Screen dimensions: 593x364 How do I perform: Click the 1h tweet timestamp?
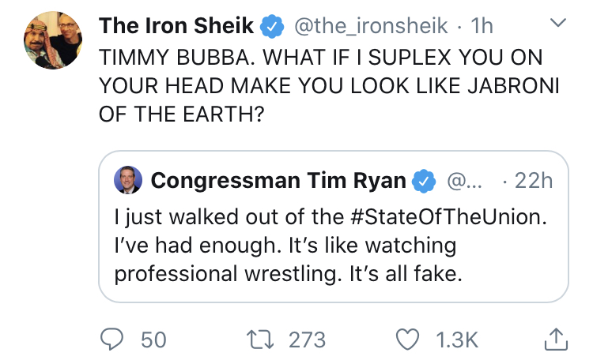(482, 26)
